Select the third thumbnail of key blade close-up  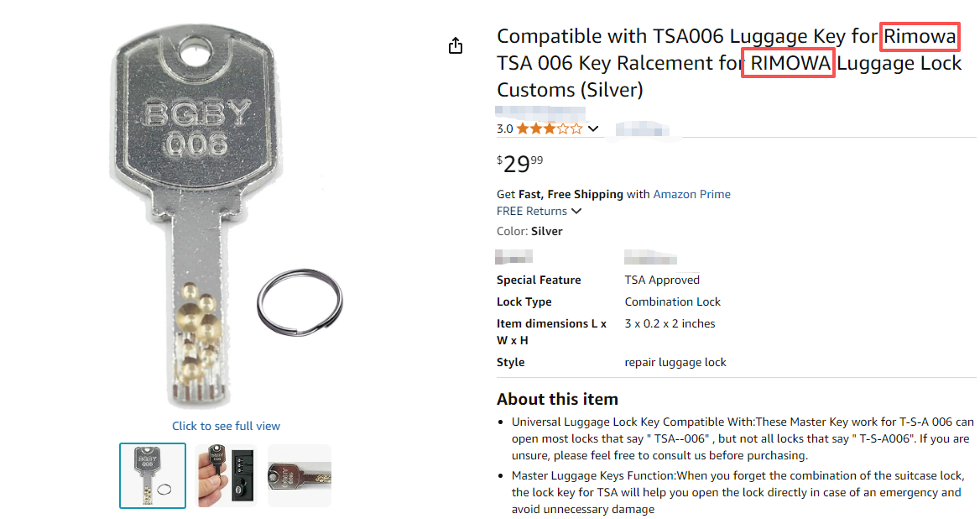300,475
